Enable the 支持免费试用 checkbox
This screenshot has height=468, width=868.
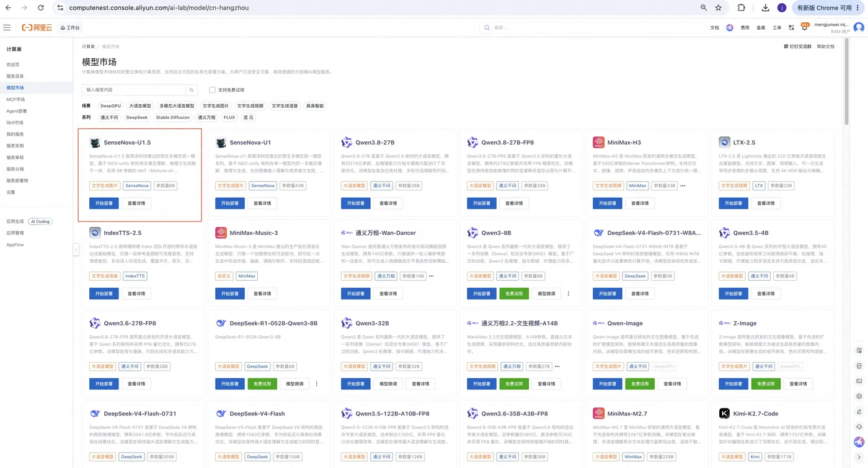[x=212, y=90]
